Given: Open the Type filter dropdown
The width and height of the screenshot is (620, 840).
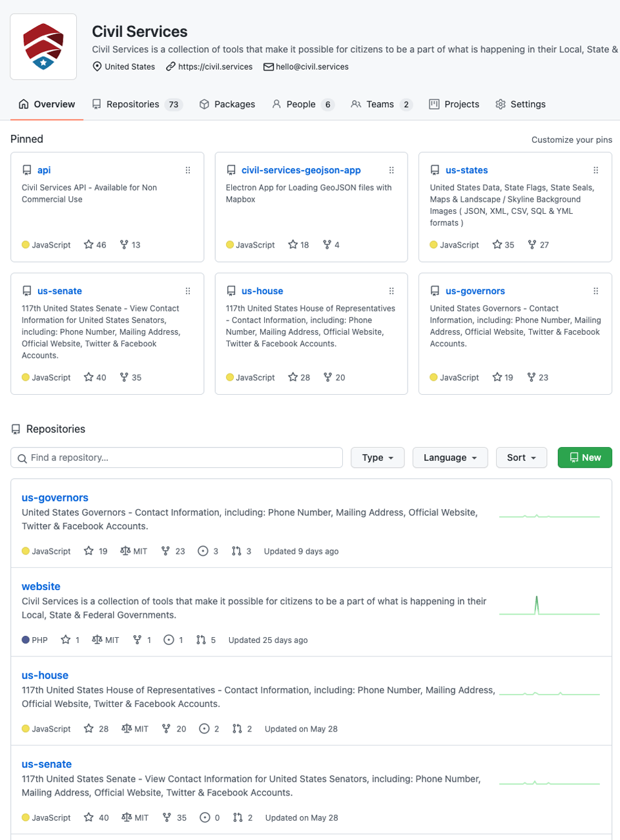Looking at the screenshot, I should click(x=377, y=457).
